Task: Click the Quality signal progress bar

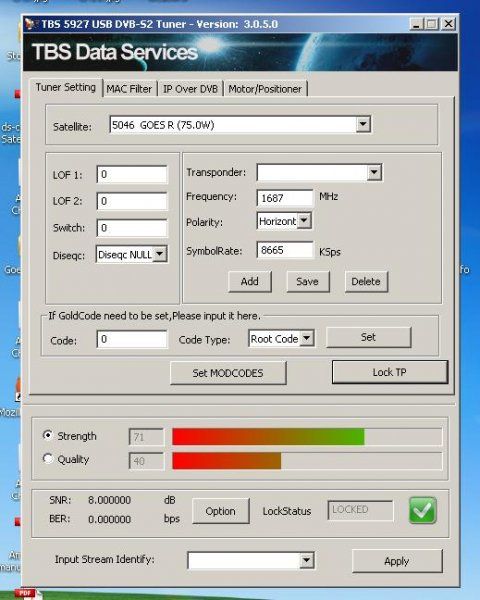Action: click(307, 461)
